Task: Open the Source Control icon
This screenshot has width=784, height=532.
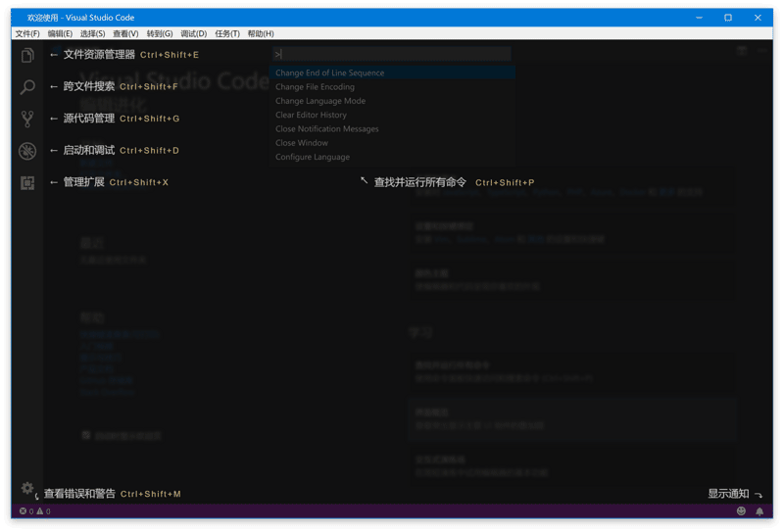Action: click(x=27, y=119)
